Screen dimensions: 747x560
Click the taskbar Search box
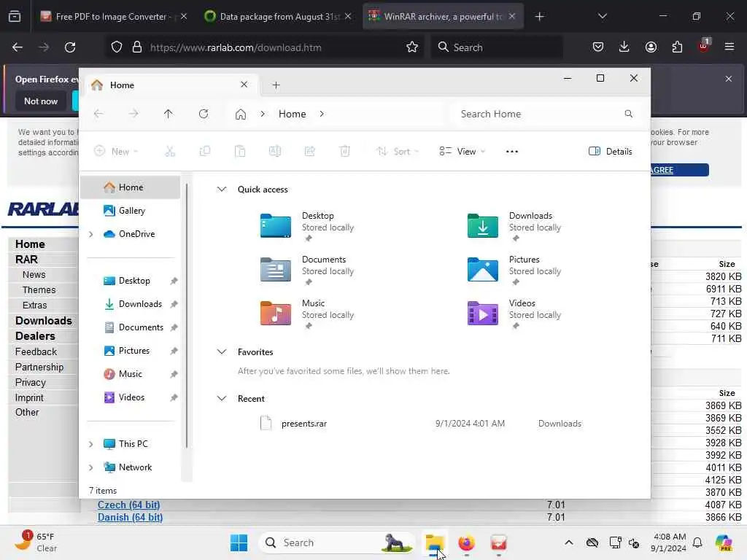(x=336, y=542)
